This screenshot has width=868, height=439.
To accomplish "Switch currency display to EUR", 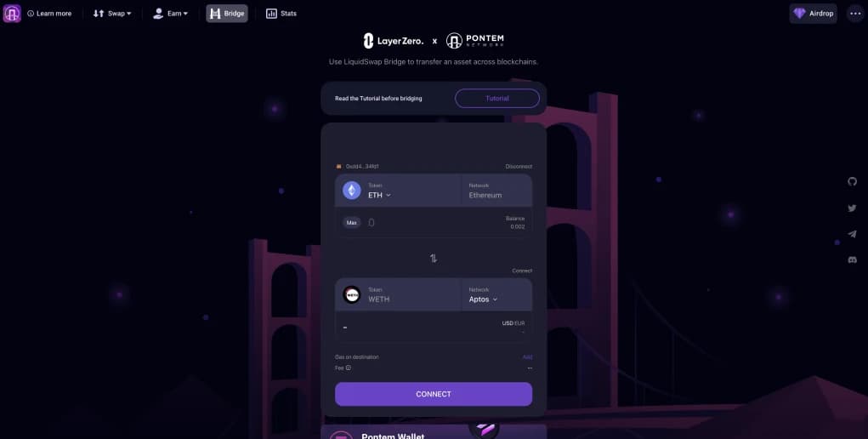I will coord(519,323).
